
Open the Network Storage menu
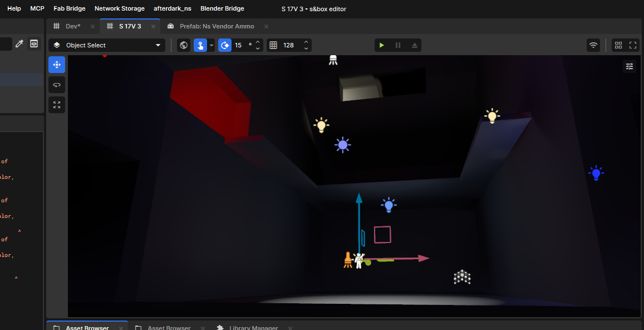[120, 8]
